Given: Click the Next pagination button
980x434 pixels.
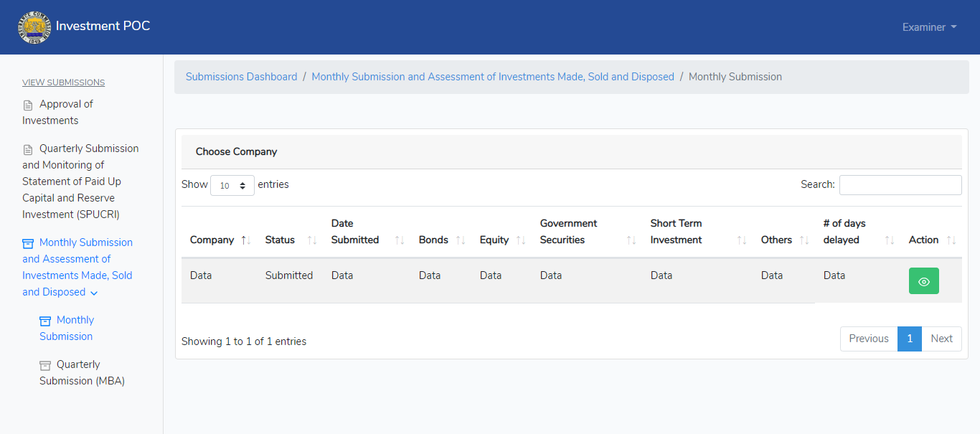Looking at the screenshot, I should click(941, 339).
